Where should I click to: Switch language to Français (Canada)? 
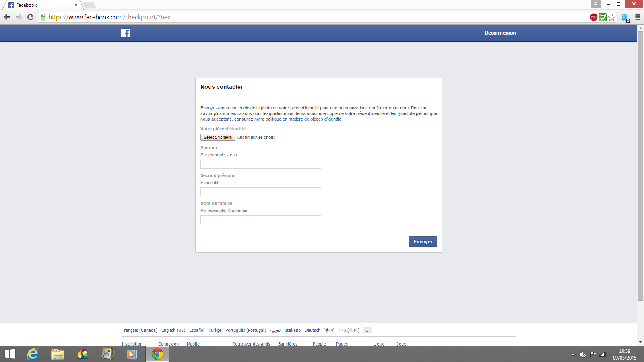139,330
